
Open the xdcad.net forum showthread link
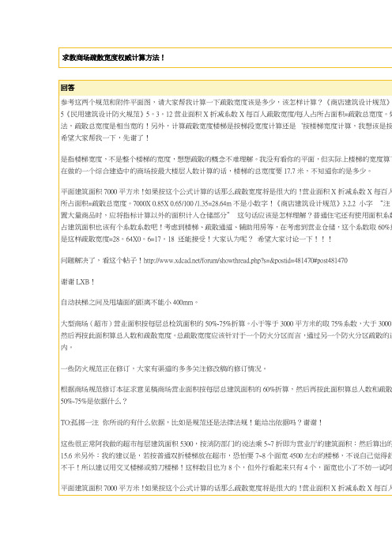[246, 261]
